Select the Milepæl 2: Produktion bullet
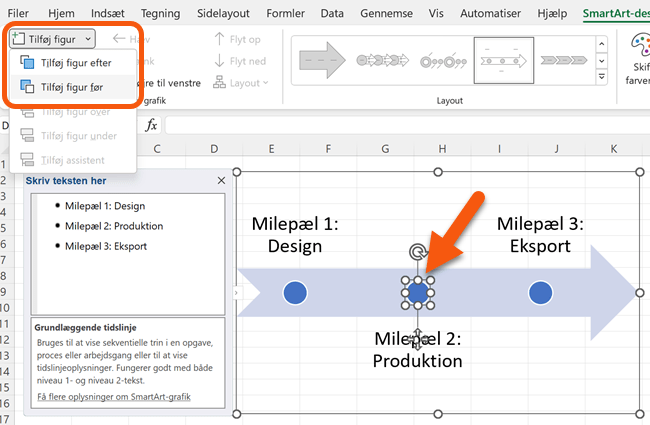The image size is (650, 425). [x=115, y=226]
